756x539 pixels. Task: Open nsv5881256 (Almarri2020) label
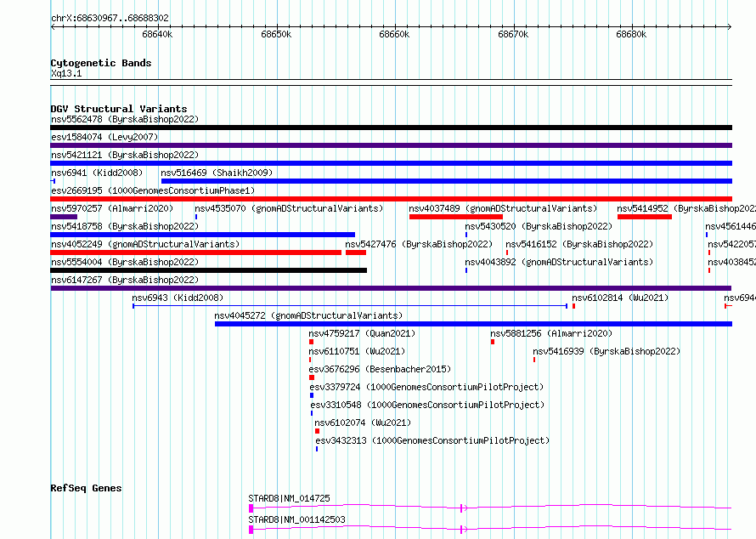pos(551,333)
